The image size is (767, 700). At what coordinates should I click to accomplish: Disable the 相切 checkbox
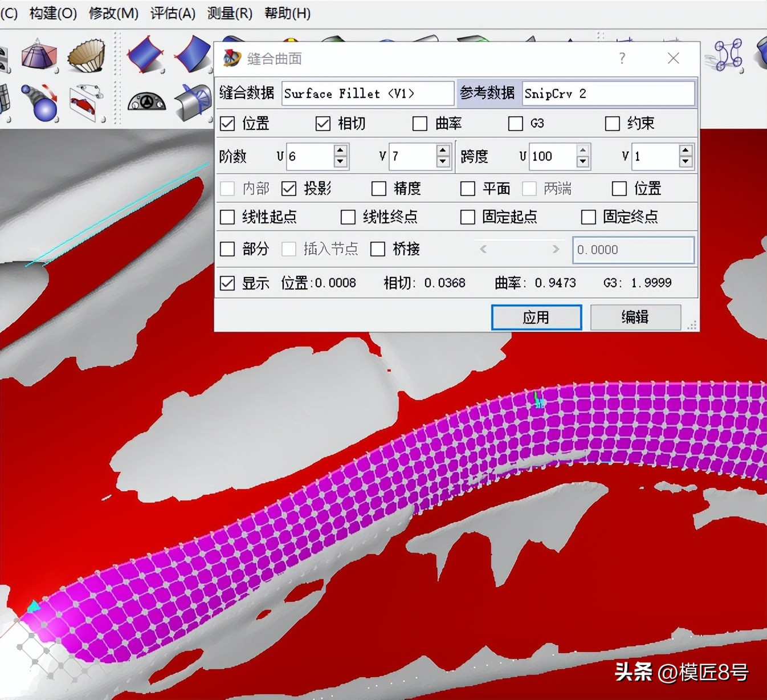pos(323,123)
